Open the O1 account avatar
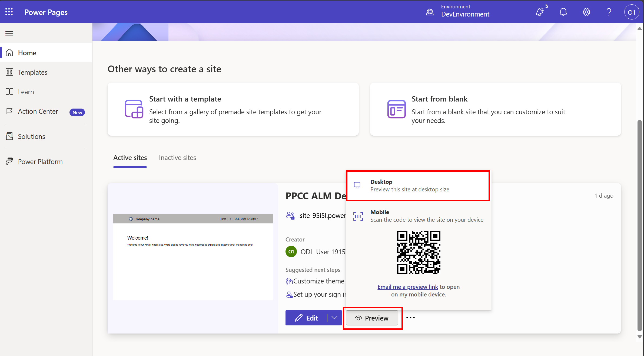The image size is (644, 356). pos(631,12)
